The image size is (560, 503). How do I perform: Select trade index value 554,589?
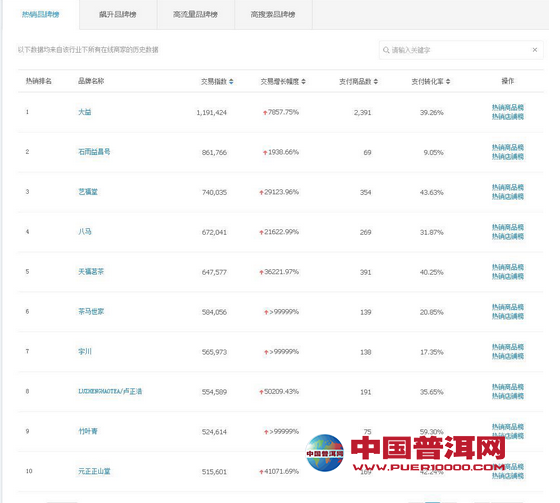coord(214,392)
